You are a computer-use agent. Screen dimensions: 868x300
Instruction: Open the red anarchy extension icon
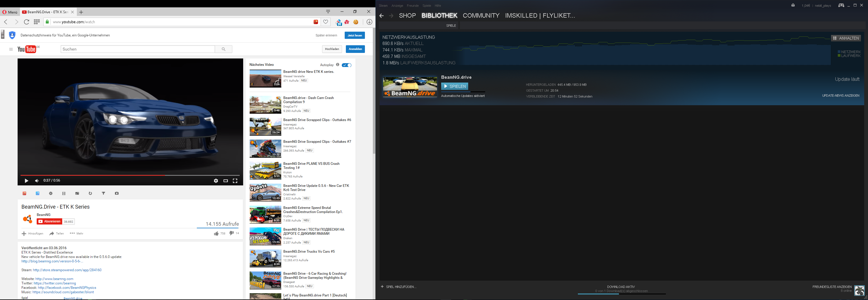pyautogui.click(x=347, y=22)
